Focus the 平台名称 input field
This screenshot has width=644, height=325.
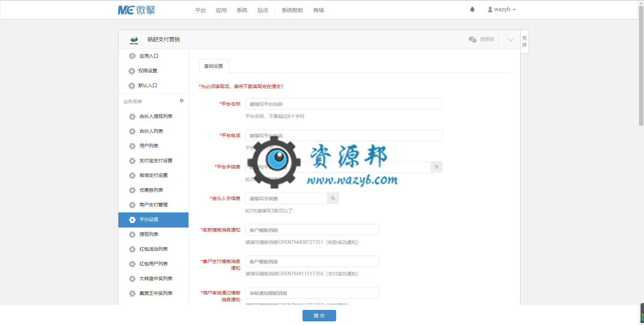(344, 104)
